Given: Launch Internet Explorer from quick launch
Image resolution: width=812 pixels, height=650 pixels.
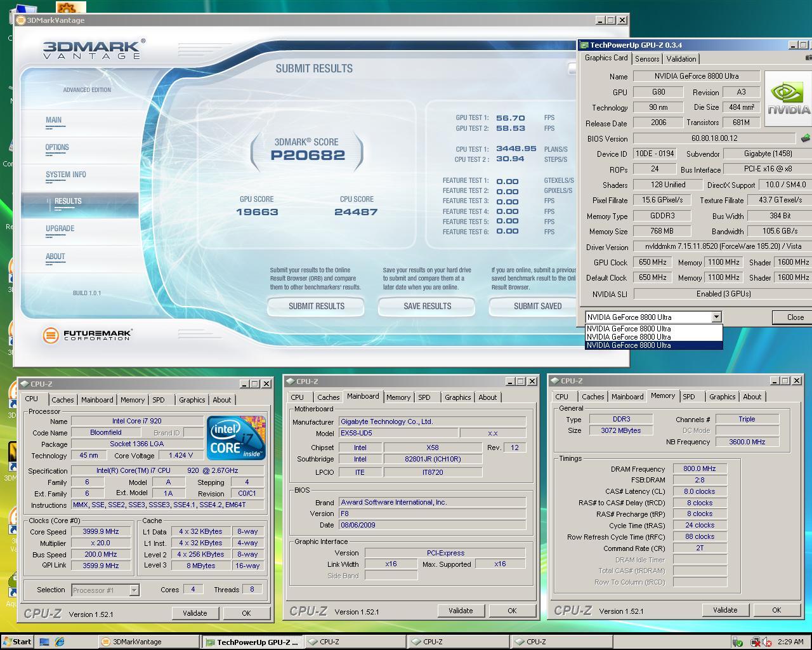Looking at the screenshot, I should [59, 642].
